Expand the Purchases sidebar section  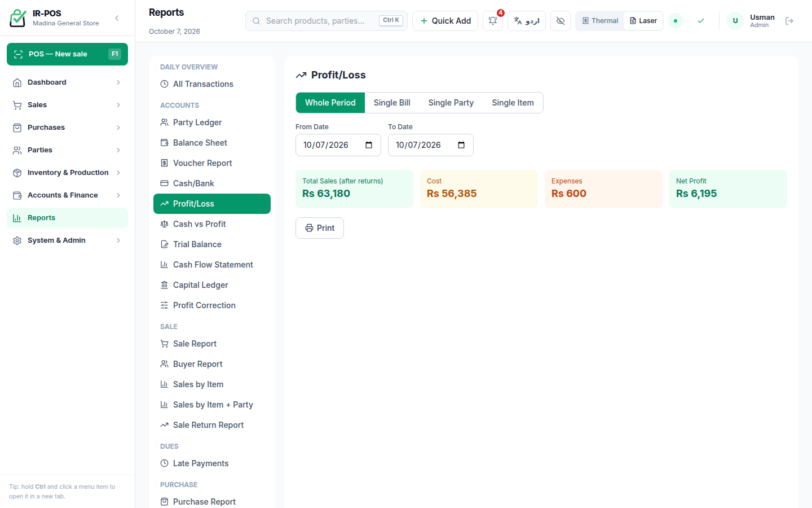pos(67,128)
